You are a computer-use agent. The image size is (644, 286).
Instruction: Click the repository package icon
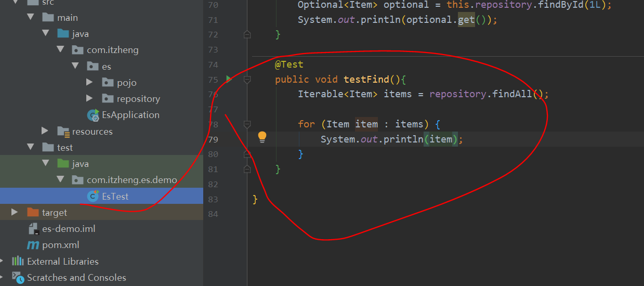tap(108, 98)
